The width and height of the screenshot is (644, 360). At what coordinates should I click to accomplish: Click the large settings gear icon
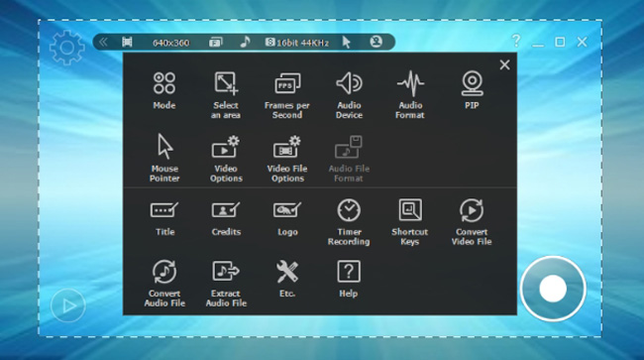[x=67, y=48]
